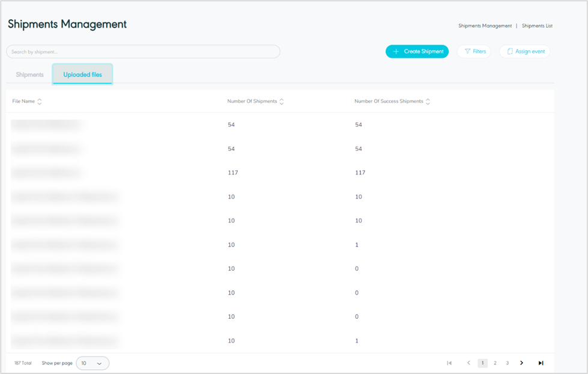Viewport: 588px width, 374px height.
Task: Switch to the Shipments tab
Action: point(30,75)
